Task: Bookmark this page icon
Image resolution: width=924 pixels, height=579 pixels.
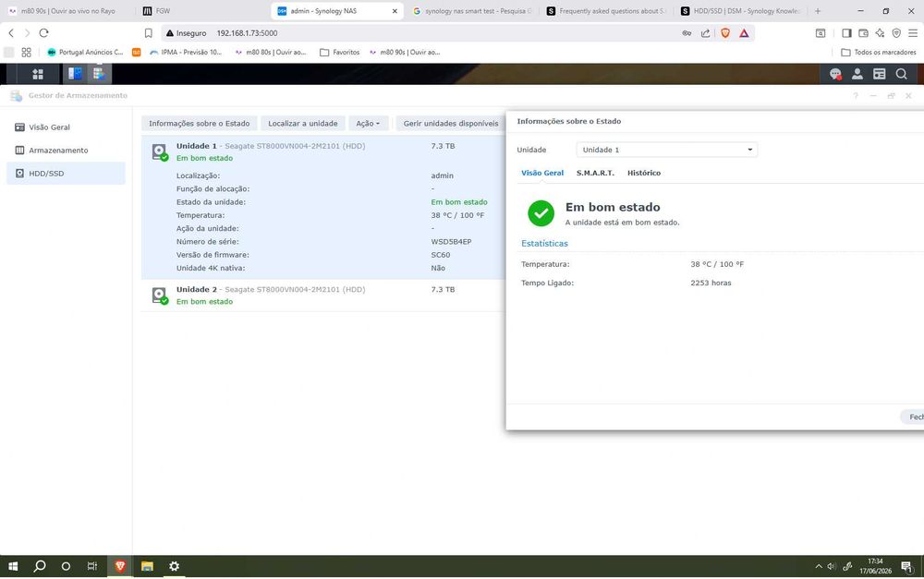Action: (148, 33)
